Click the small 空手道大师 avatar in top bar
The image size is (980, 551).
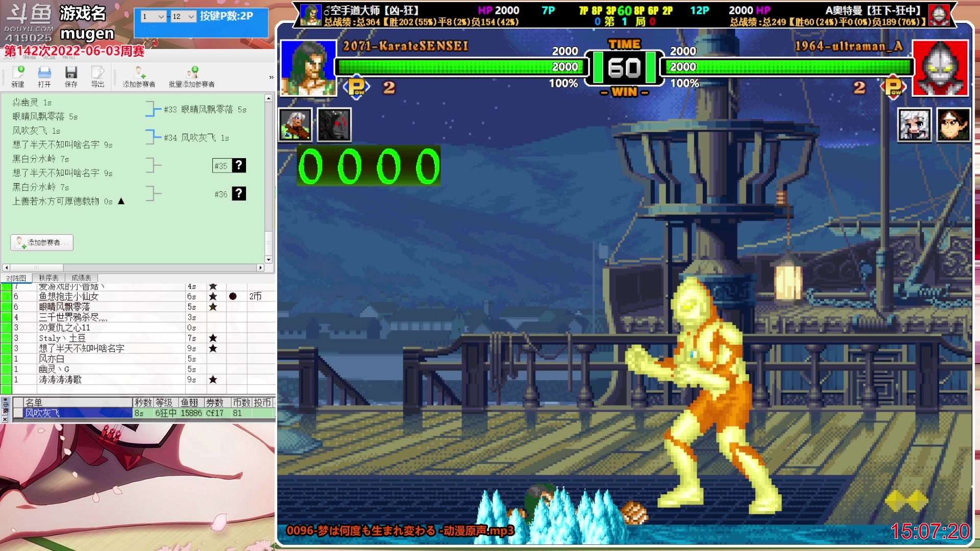310,15
